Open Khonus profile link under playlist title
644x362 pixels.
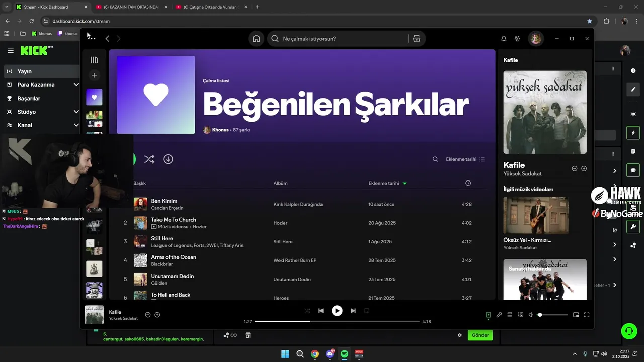(x=220, y=130)
